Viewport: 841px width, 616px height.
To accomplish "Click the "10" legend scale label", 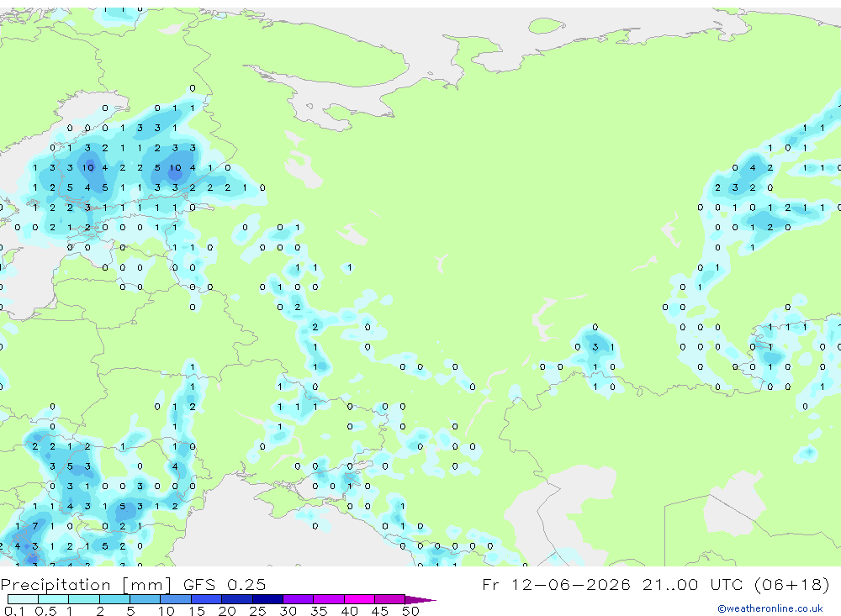I will 166,611.
